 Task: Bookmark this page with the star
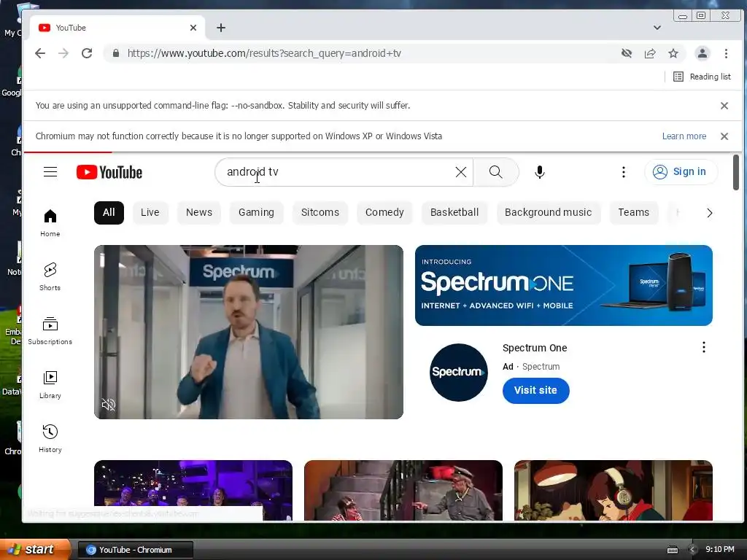tap(673, 53)
